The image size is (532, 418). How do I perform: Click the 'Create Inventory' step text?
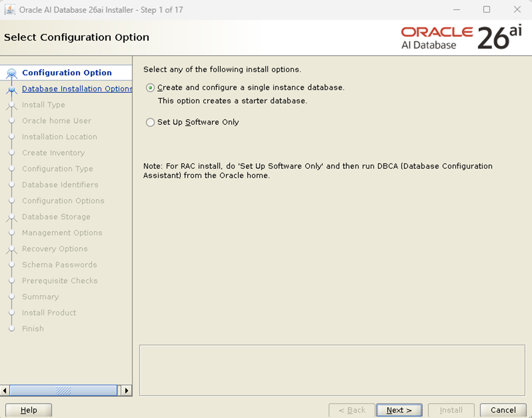(x=53, y=153)
